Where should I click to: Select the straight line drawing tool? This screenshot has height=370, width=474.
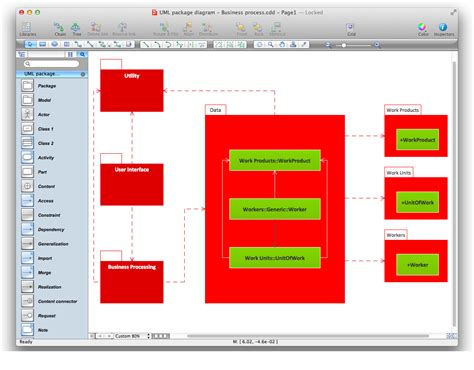[x=146, y=44]
